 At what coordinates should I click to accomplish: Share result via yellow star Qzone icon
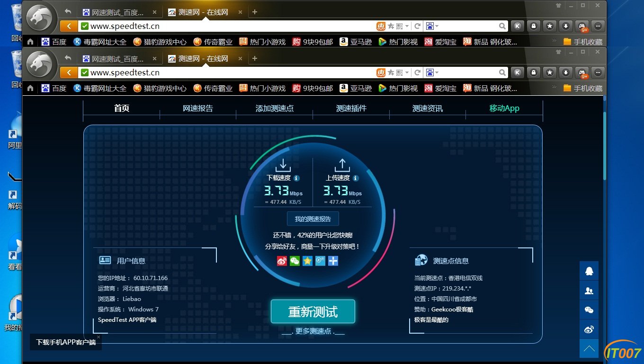pyautogui.click(x=307, y=261)
